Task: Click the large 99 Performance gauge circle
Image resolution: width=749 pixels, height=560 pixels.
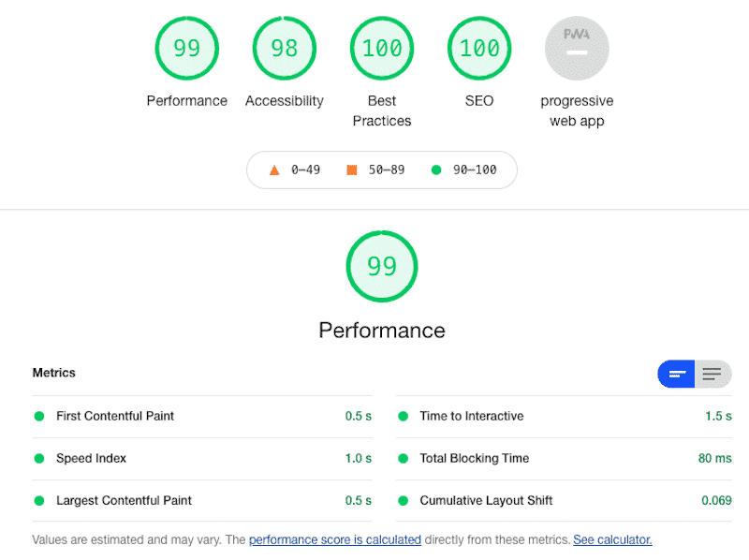Action: click(x=381, y=267)
